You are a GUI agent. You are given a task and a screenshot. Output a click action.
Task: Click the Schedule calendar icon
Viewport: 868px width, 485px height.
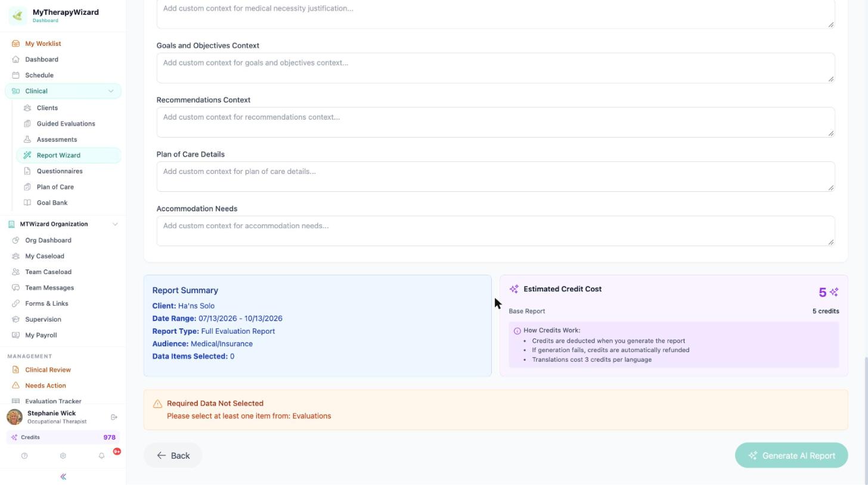click(x=16, y=76)
